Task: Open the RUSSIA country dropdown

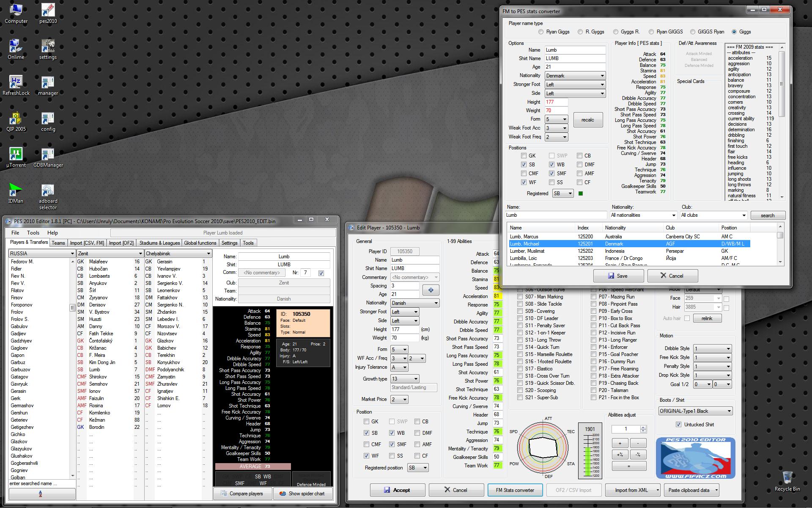Action: pyautogui.click(x=42, y=254)
